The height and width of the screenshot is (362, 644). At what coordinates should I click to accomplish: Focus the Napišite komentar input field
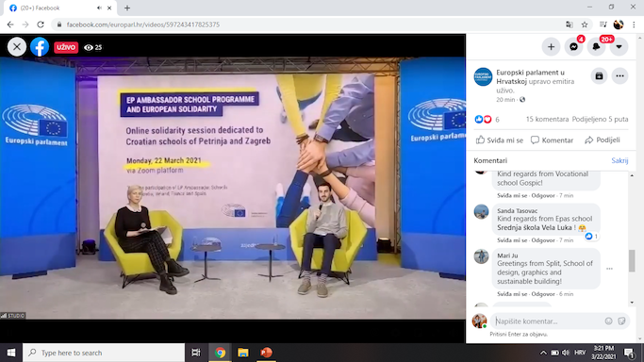coord(548,321)
